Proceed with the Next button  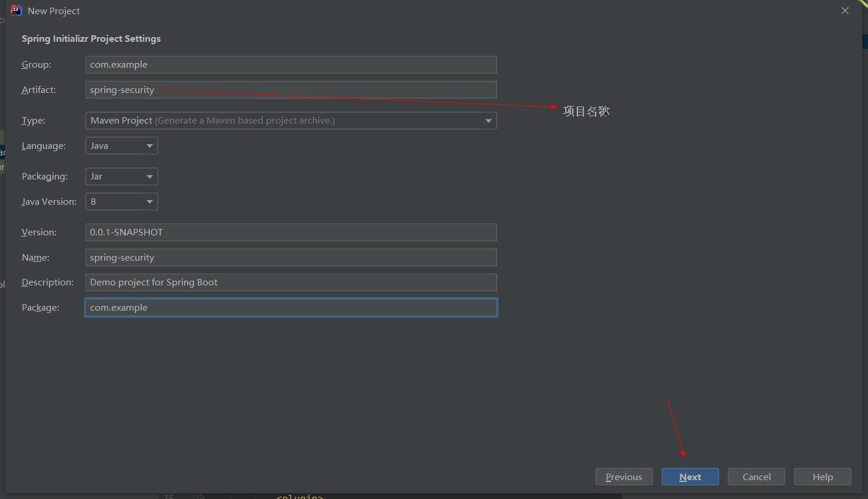(x=690, y=477)
